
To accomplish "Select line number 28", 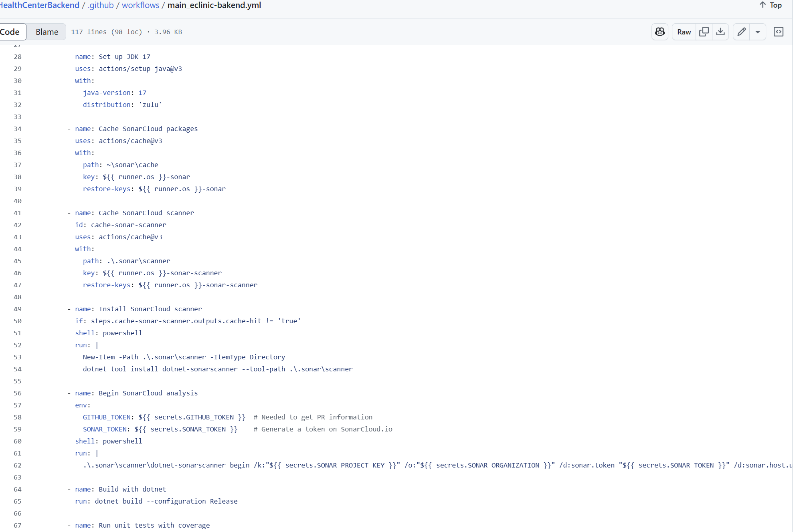I will (x=18, y=56).
